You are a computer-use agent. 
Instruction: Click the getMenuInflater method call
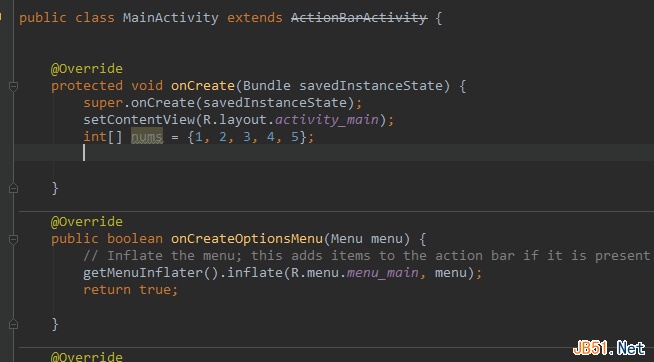click(x=143, y=273)
